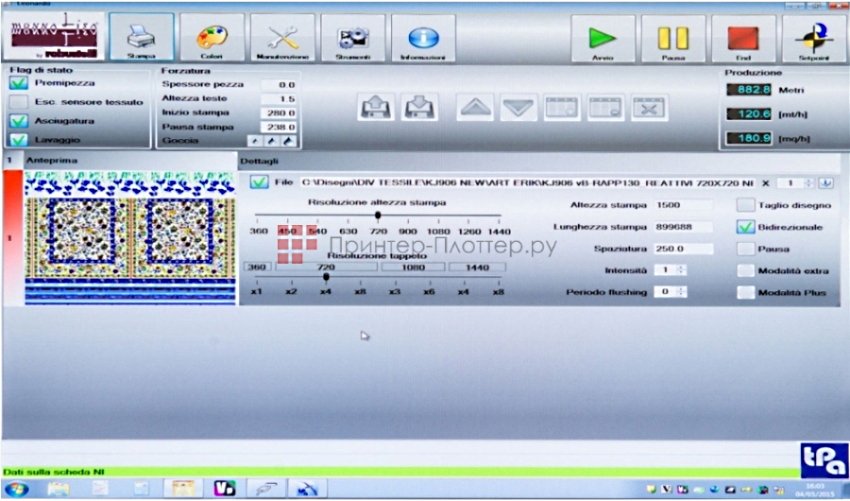
Task: Move job down with down triangle
Action: coord(519,107)
